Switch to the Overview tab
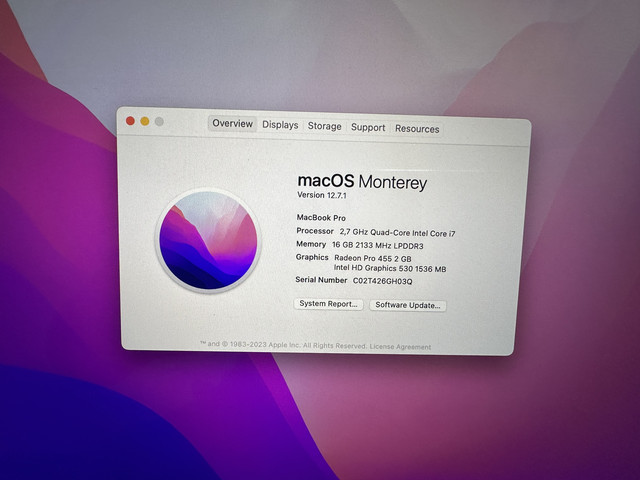 (232, 124)
